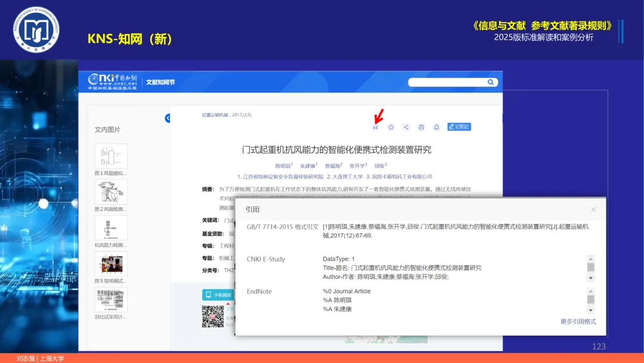Open affiliation 大连理工大学
The width and height of the screenshot is (644, 363).
point(348,177)
